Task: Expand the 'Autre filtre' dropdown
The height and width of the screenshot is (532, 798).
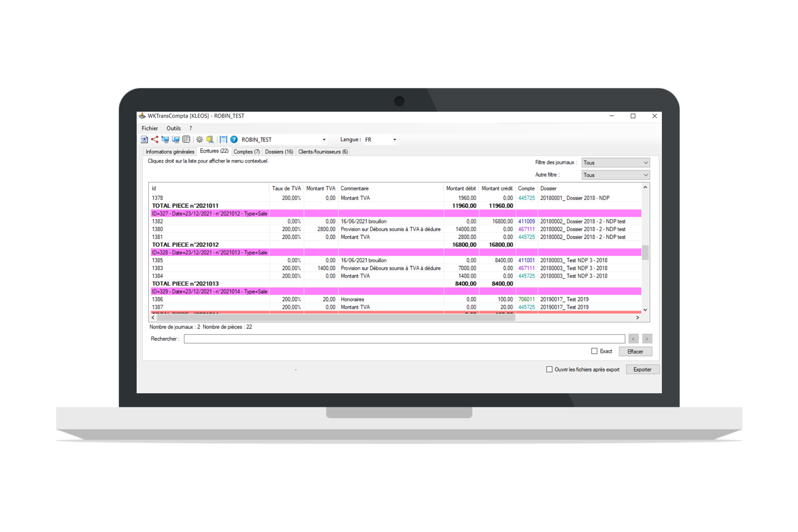Action: coord(616,175)
